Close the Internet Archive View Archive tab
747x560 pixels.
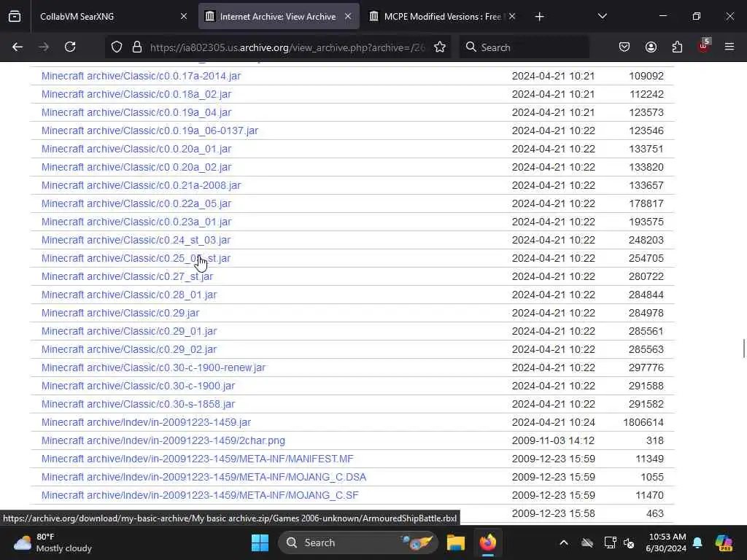[x=348, y=17]
